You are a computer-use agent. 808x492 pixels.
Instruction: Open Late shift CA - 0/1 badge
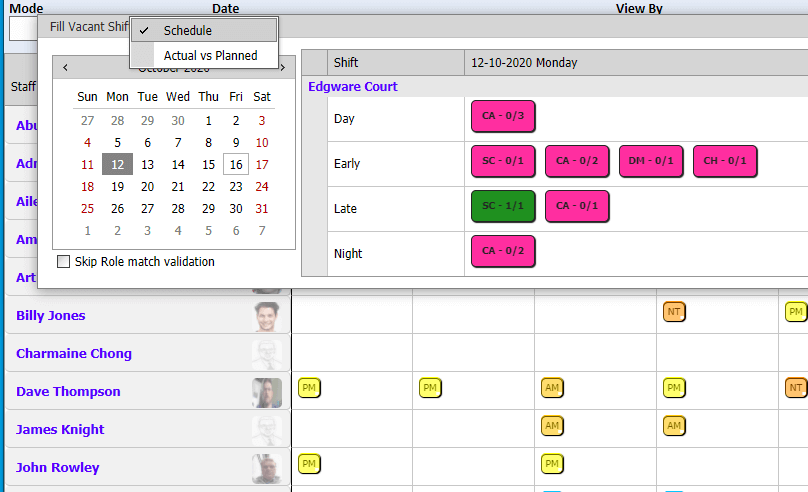coord(577,206)
